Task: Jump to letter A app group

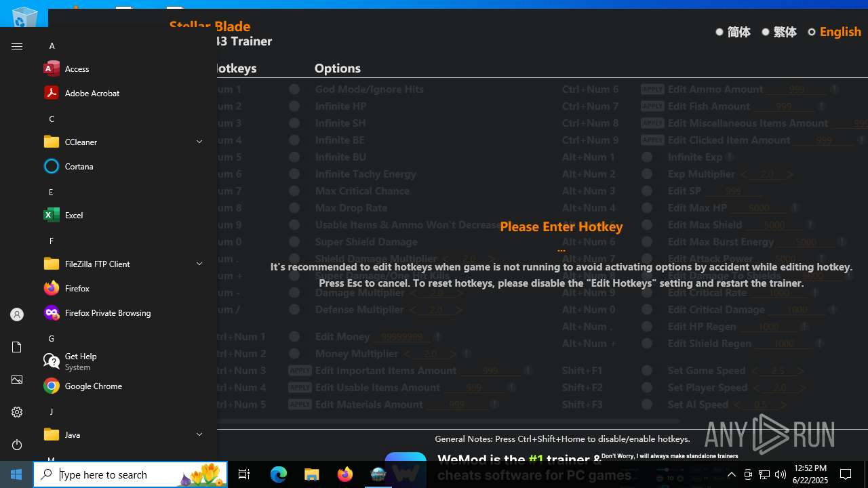Action: [x=52, y=46]
